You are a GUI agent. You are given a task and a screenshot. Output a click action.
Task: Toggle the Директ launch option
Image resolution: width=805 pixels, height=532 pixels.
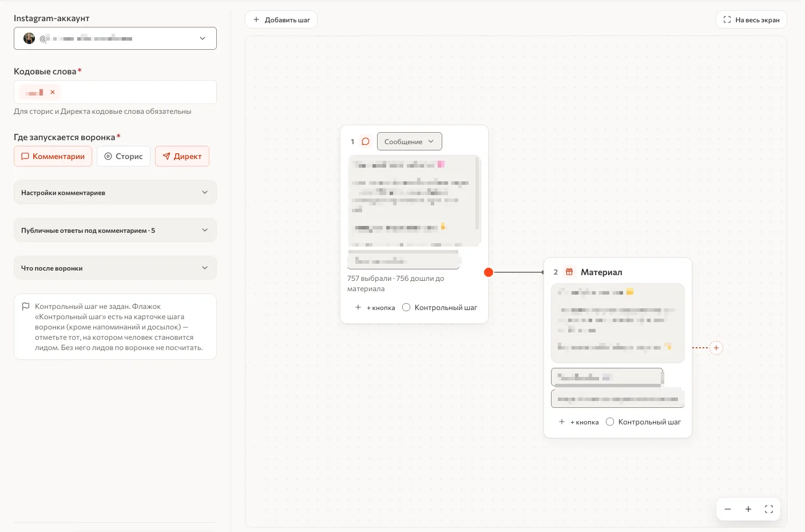(182, 156)
